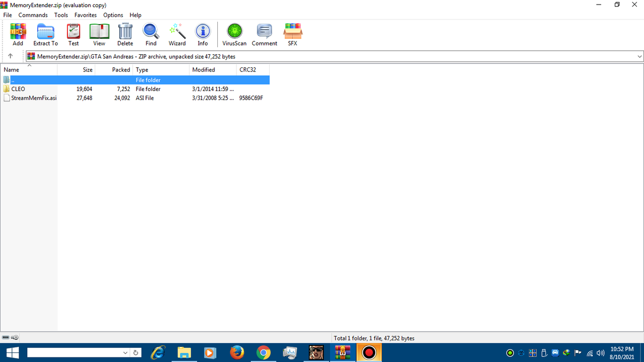The width and height of the screenshot is (644, 362).
Task: Open the volume control in the system tray
Action: point(600,353)
